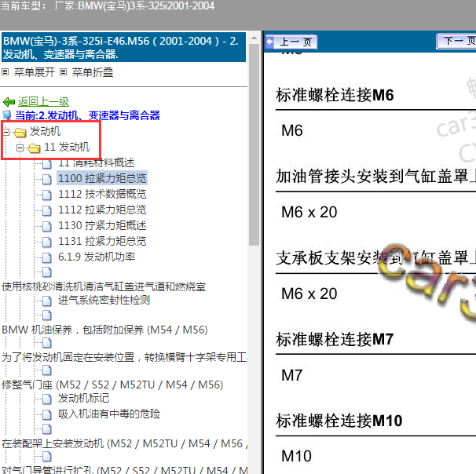Go to next page with 下一页
476x474 pixels.
pyautogui.click(x=456, y=41)
